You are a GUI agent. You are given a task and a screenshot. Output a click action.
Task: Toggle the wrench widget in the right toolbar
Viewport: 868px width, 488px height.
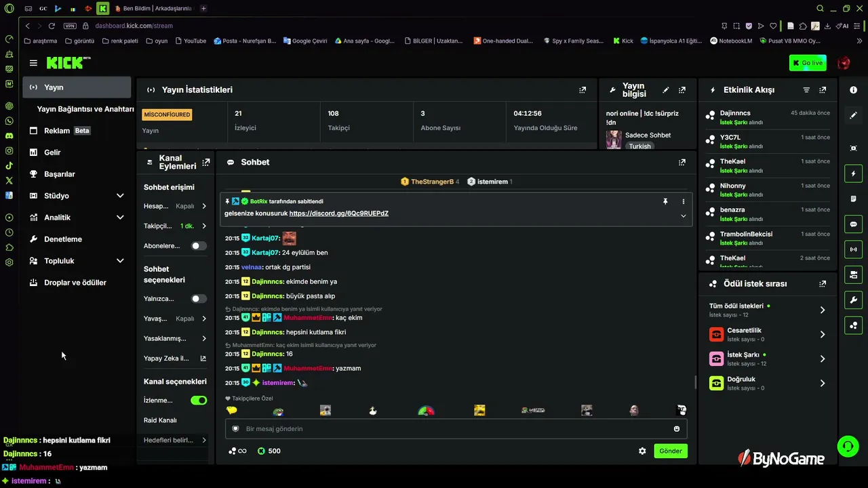pyautogui.click(x=853, y=300)
